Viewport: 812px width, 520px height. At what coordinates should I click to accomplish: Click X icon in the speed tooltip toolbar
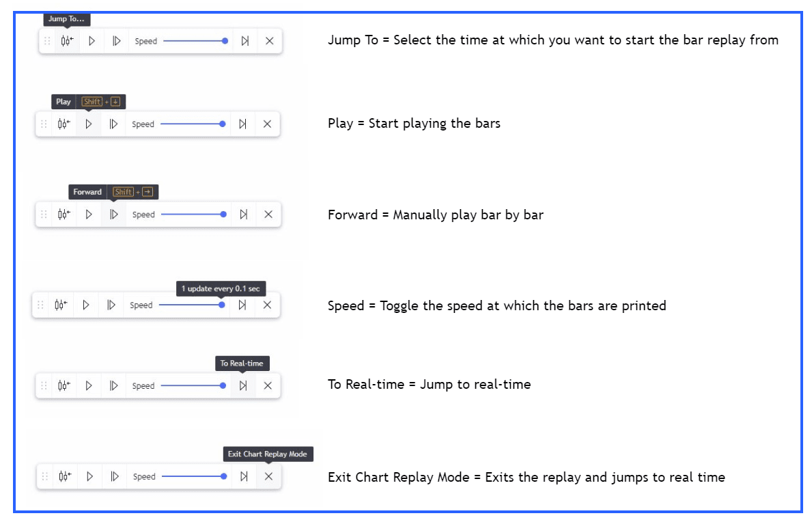click(x=267, y=305)
